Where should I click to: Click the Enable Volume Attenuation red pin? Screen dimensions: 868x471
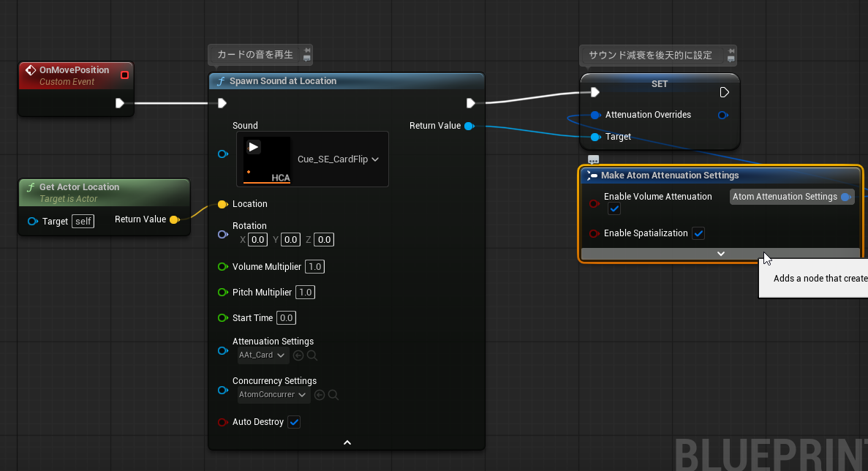tap(594, 203)
